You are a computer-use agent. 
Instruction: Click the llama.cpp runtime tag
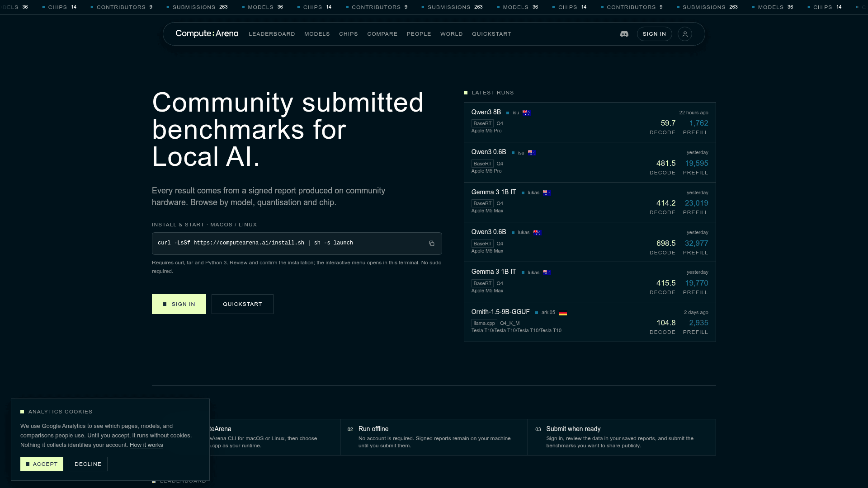click(484, 323)
